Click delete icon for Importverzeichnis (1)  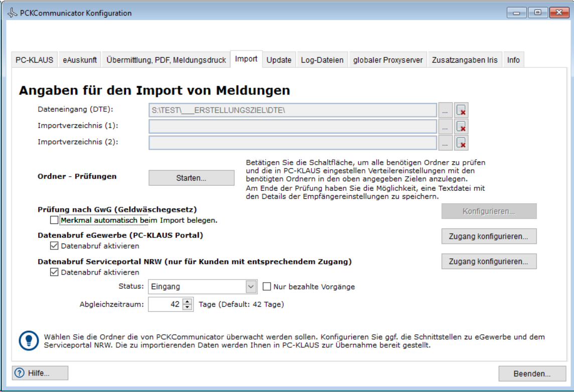461,126
